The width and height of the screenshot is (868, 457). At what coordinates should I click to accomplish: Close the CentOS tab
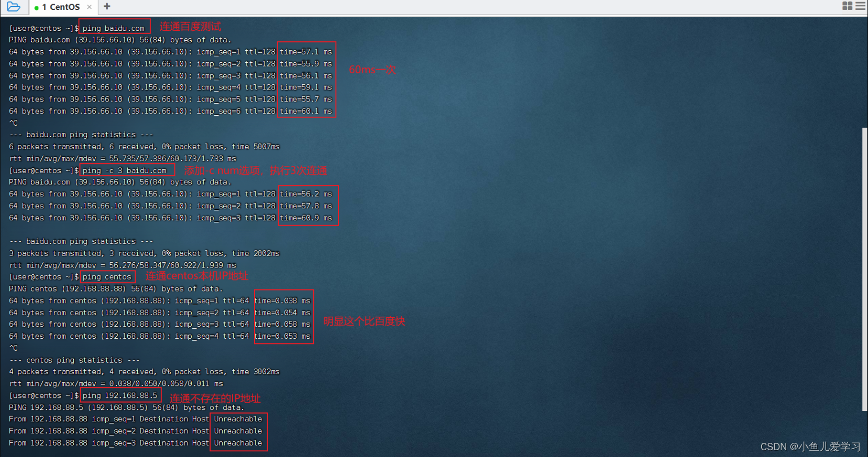(x=89, y=7)
